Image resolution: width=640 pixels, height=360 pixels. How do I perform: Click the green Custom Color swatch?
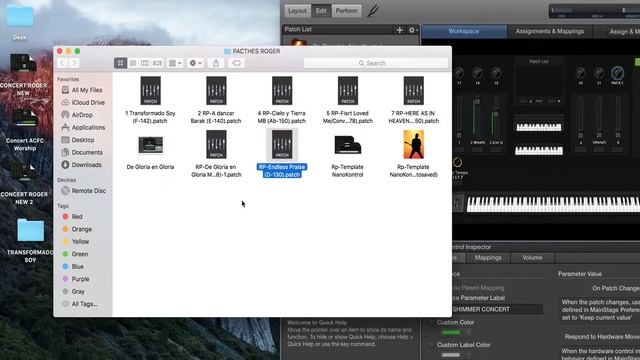click(x=451, y=333)
